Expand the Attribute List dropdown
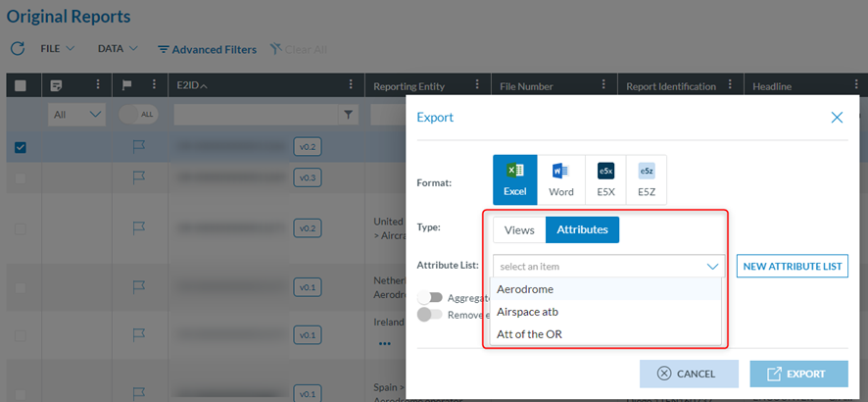Image resolution: width=868 pixels, height=402 pixels. tap(608, 266)
